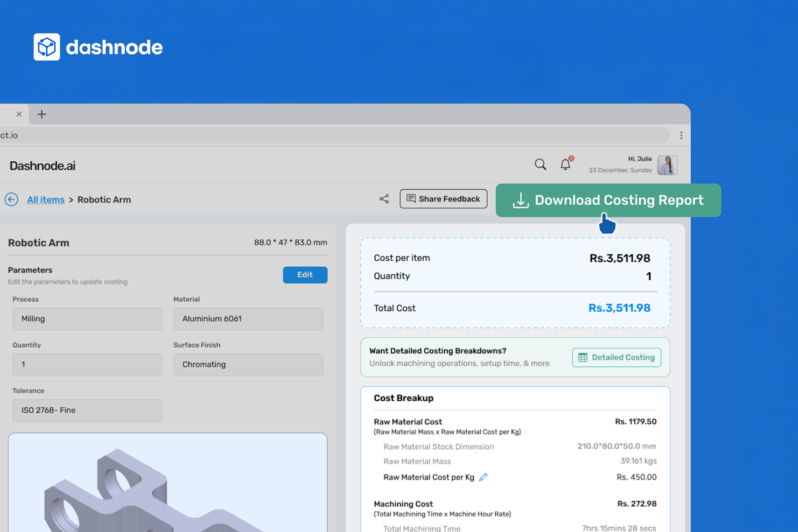Click the pencil icon beside Raw Material Cost per Kg

click(483, 477)
